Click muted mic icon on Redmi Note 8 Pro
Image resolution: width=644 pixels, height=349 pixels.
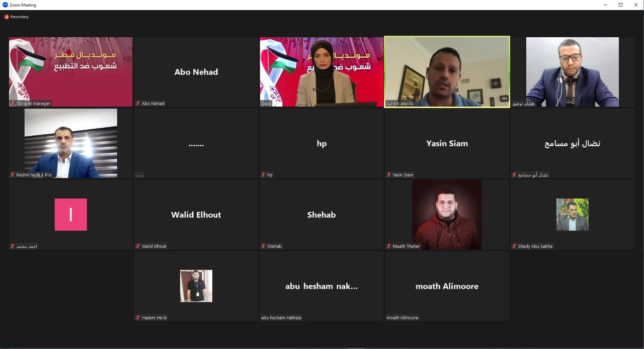click(x=13, y=175)
